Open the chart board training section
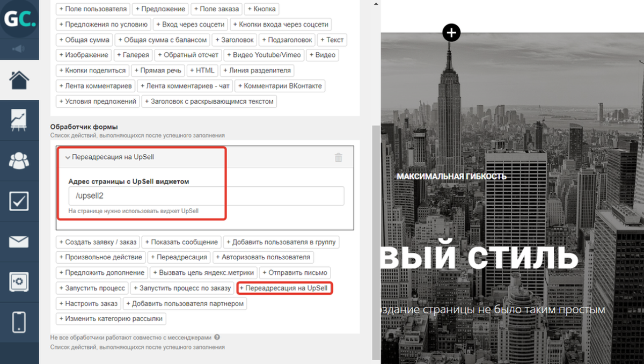 (x=19, y=120)
